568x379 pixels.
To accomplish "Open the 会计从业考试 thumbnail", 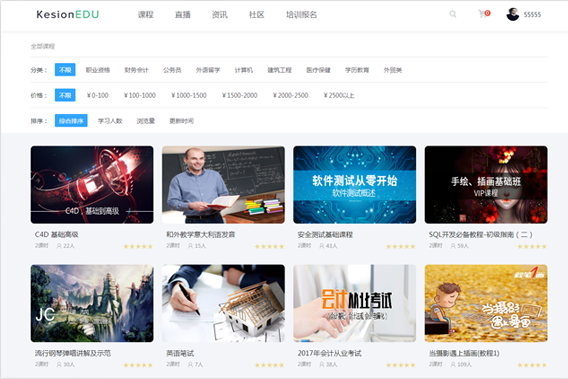I will click(355, 303).
